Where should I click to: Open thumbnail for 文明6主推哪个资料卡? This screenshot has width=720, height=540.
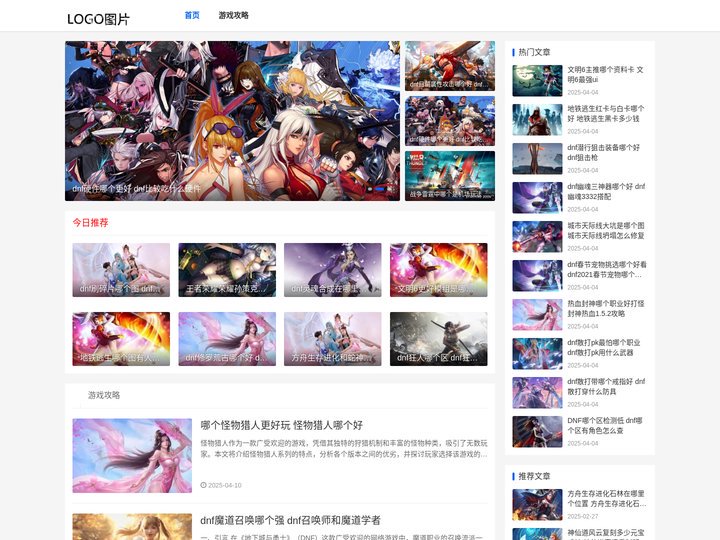tap(537, 80)
